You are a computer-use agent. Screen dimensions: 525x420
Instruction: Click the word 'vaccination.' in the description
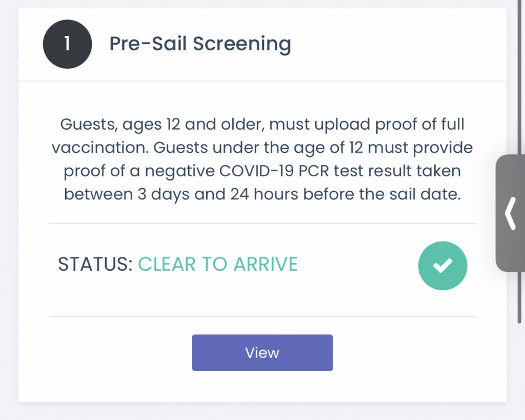pyautogui.click(x=100, y=148)
